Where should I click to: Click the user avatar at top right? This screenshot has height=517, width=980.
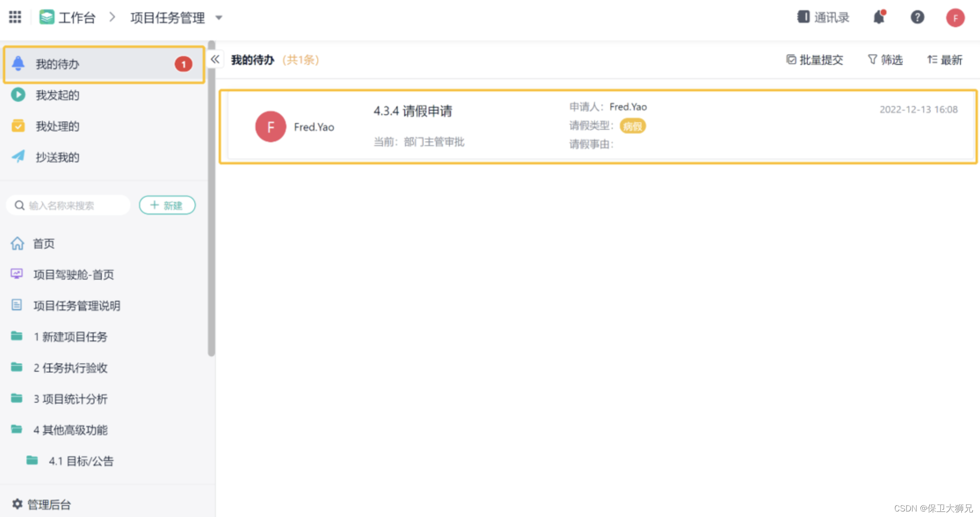tap(955, 18)
